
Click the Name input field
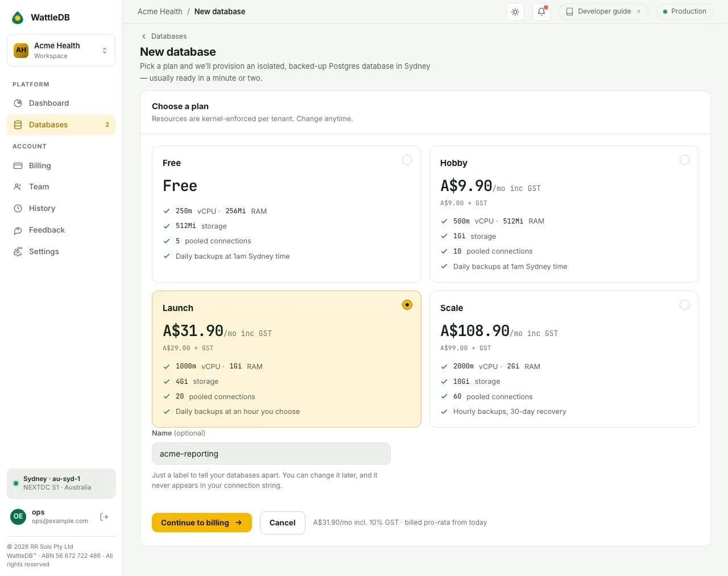[x=271, y=454]
